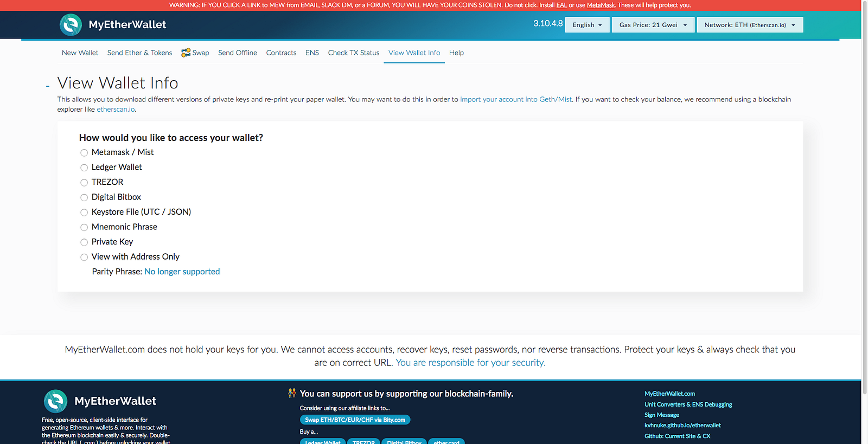Viewport: 868px width, 444px height.
Task: Open Unit Converters & ENS Debugging link
Action: [688, 404]
